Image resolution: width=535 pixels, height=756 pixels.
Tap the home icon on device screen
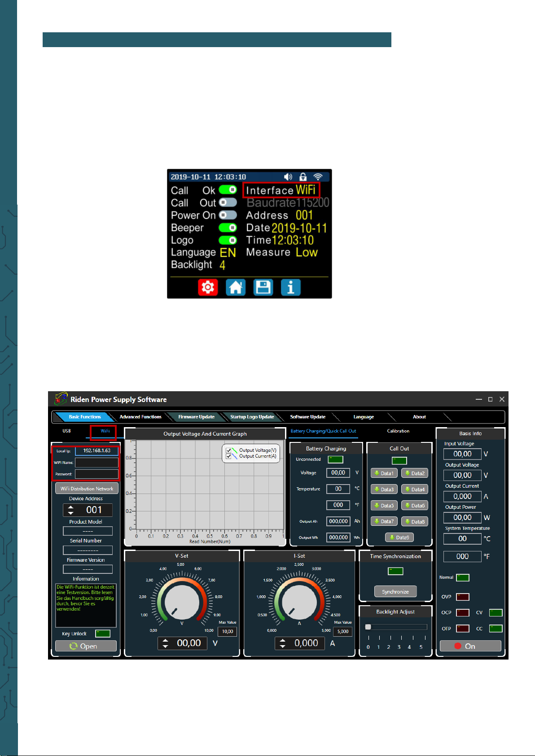point(236,287)
